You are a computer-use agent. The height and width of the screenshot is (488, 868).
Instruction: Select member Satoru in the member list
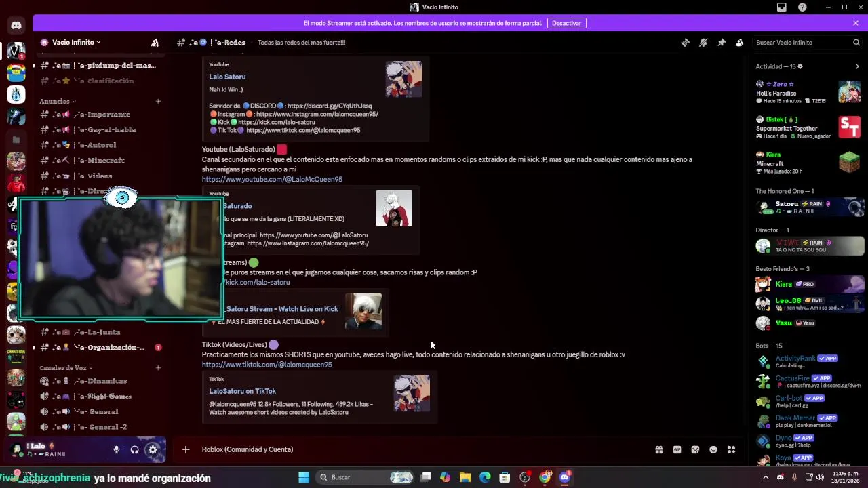pyautogui.click(x=808, y=207)
